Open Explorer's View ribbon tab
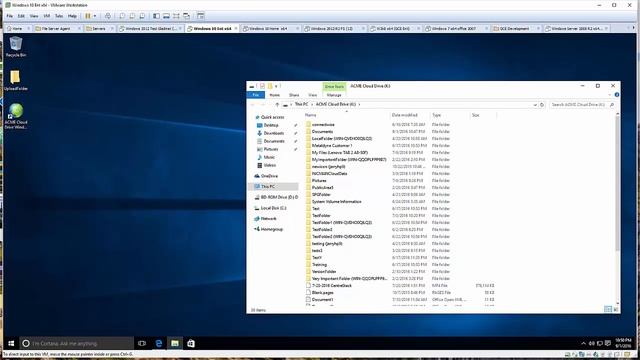The width and height of the screenshot is (640, 360). (312, 95)
